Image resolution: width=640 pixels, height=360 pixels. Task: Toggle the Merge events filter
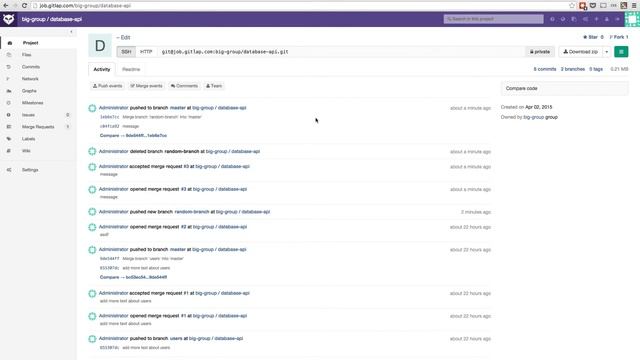pyautogui.click(x=146, y=86)
